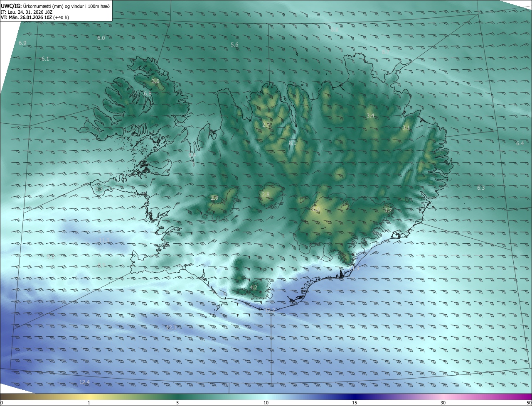Screen dimensions: 532x406
Task: Click the 5 tick label on the colour scale
Action: [x=177, y=403]
